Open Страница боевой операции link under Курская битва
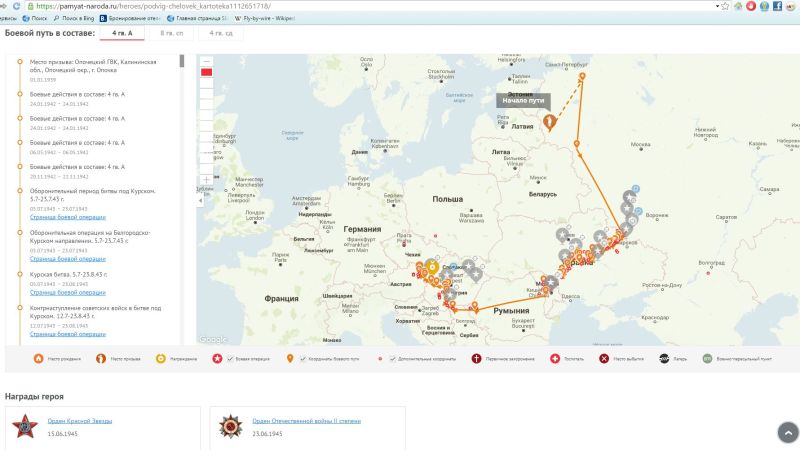This screenshot has width=800, height=450. (67, 292)
